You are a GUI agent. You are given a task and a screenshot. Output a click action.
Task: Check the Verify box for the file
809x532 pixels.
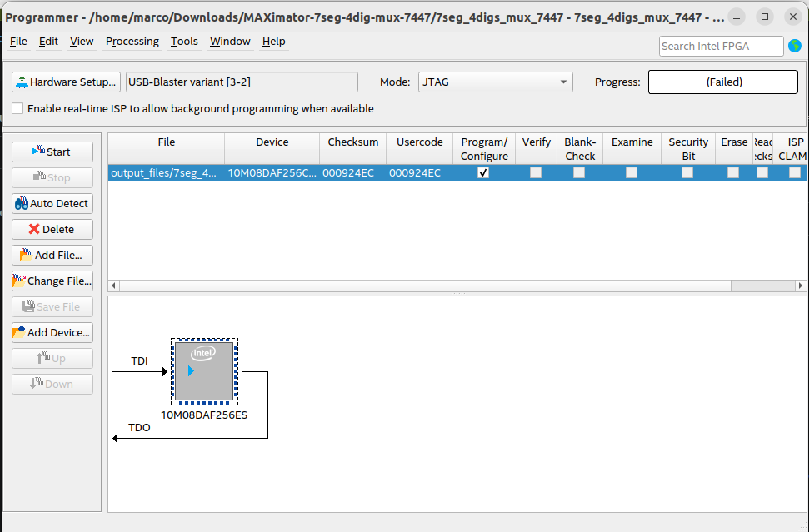coord(536,172)
